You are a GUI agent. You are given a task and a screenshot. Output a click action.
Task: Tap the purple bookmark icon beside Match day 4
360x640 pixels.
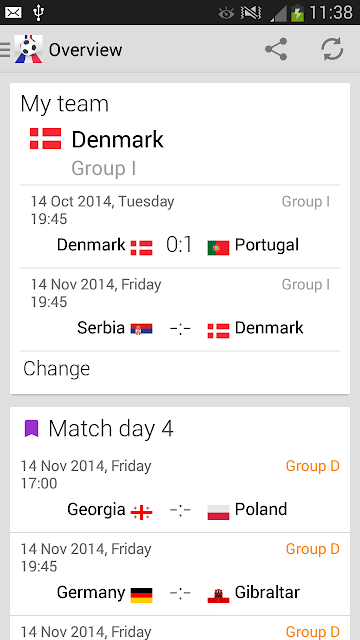(31, 429)
